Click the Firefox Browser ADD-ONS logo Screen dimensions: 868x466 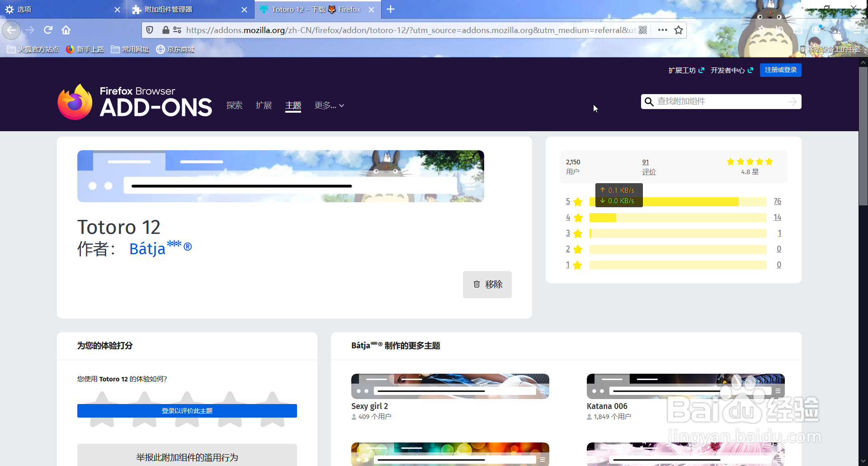pyautogui.click(x=135, y=102)
